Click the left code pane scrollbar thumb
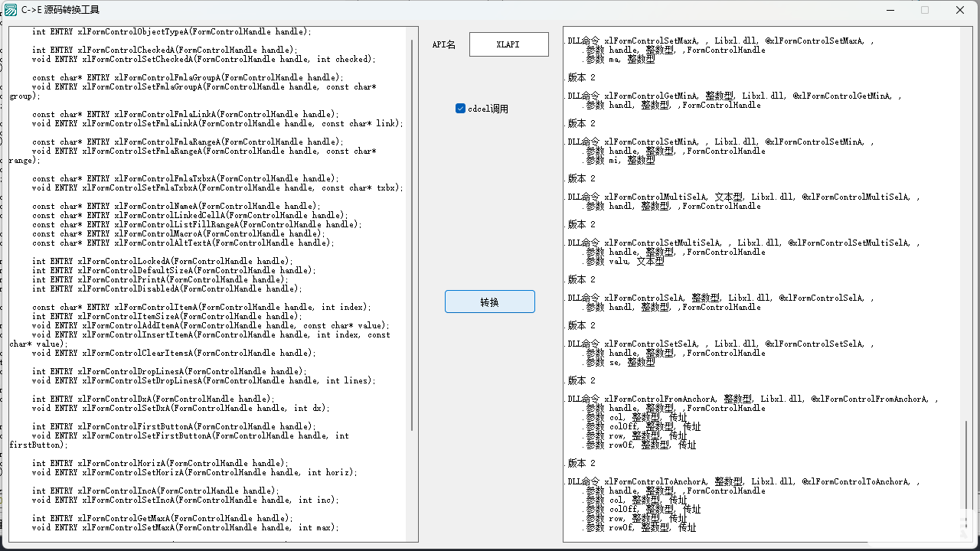980x551 pixels. [413, 235]
